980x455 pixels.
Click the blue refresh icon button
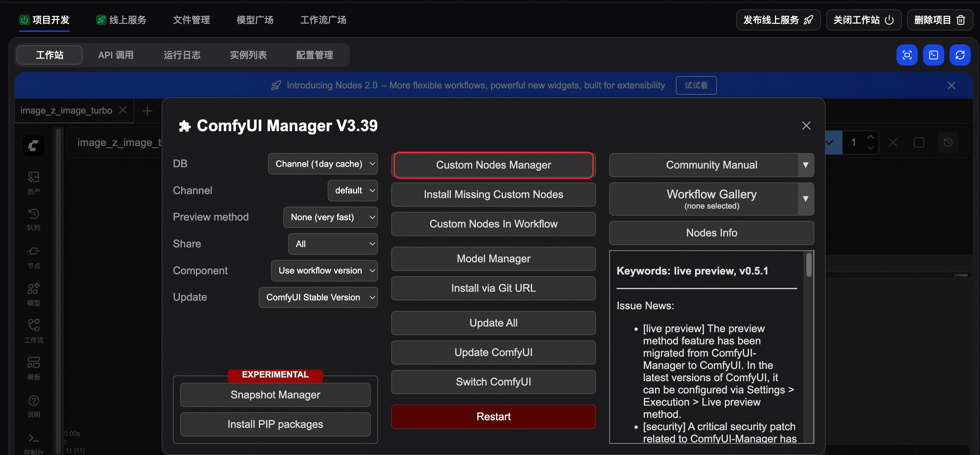(960, 55)
